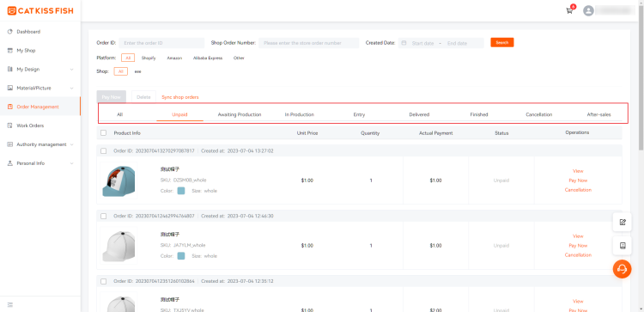
Task: Check the order 2023070412351260102864 checkbox
Action: [x=104, y=281]
